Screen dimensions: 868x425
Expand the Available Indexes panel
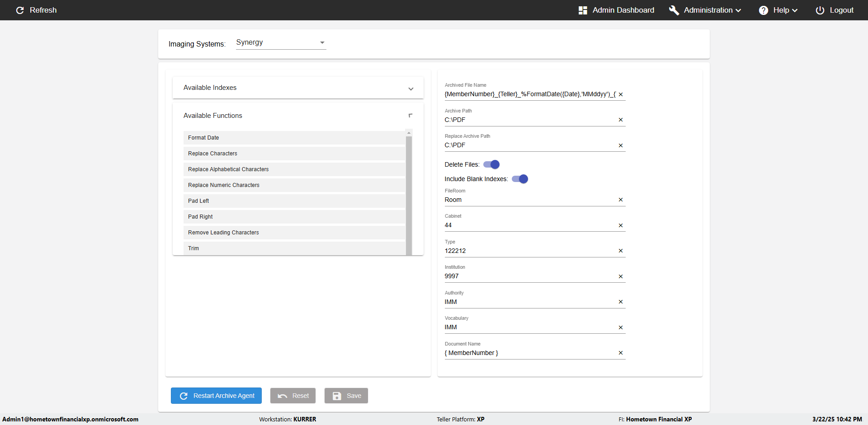(x=410, y=89)
